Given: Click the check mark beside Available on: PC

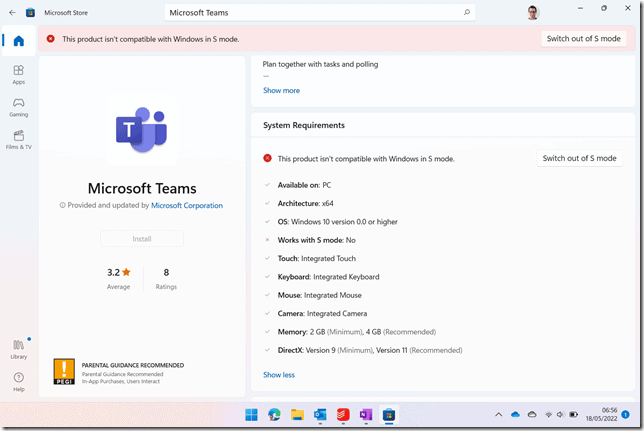Looking at the screenshot, I should pyautogui.click(x=267, y=185).
